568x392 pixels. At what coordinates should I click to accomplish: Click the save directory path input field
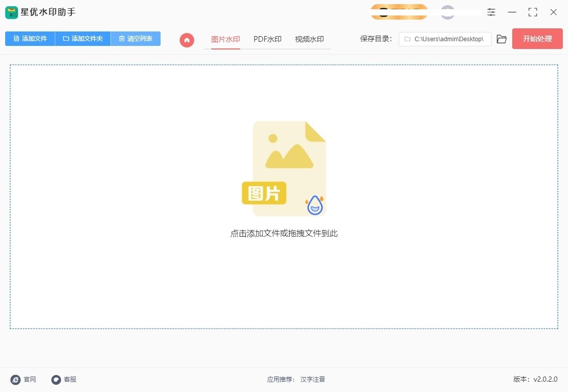click(445, 39)
